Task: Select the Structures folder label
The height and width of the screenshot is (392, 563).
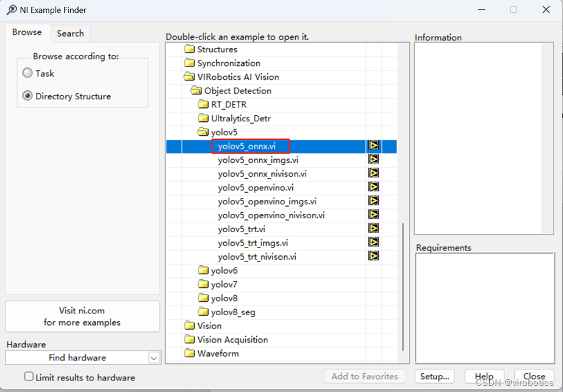Action: pos(217,49)
